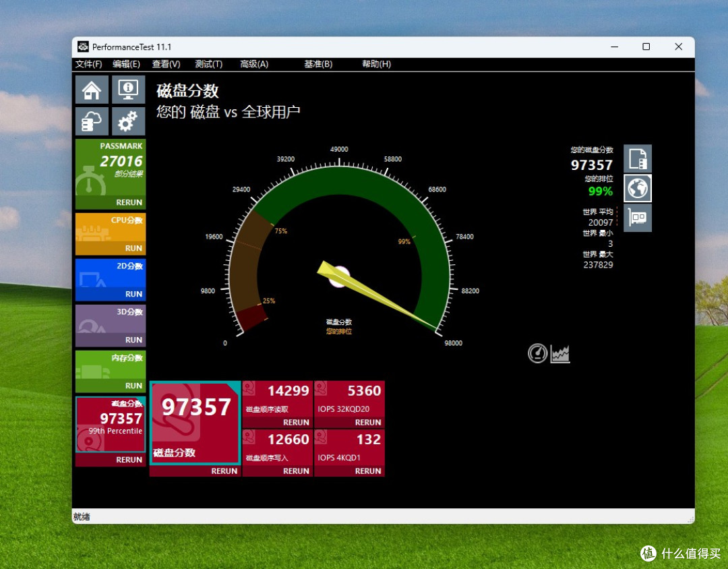Select the 12660 sequential write tile
728x569 pixels.
pos(278,448)
